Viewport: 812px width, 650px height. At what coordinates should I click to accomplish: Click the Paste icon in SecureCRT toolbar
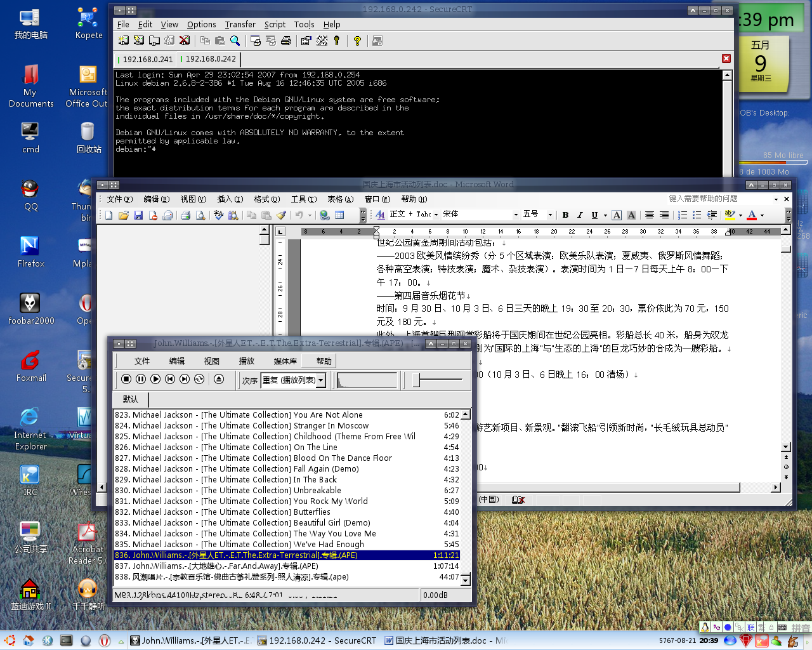(219, 41)
